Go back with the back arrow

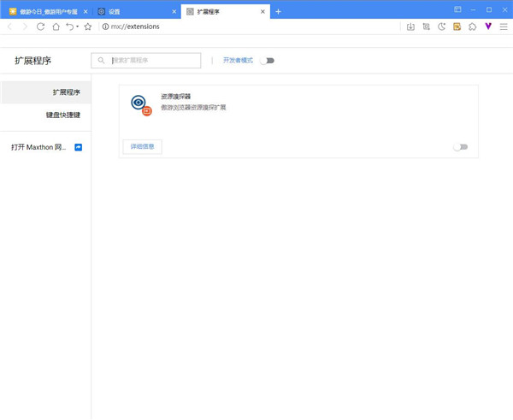pyautogui.click(x=9, y=27)
